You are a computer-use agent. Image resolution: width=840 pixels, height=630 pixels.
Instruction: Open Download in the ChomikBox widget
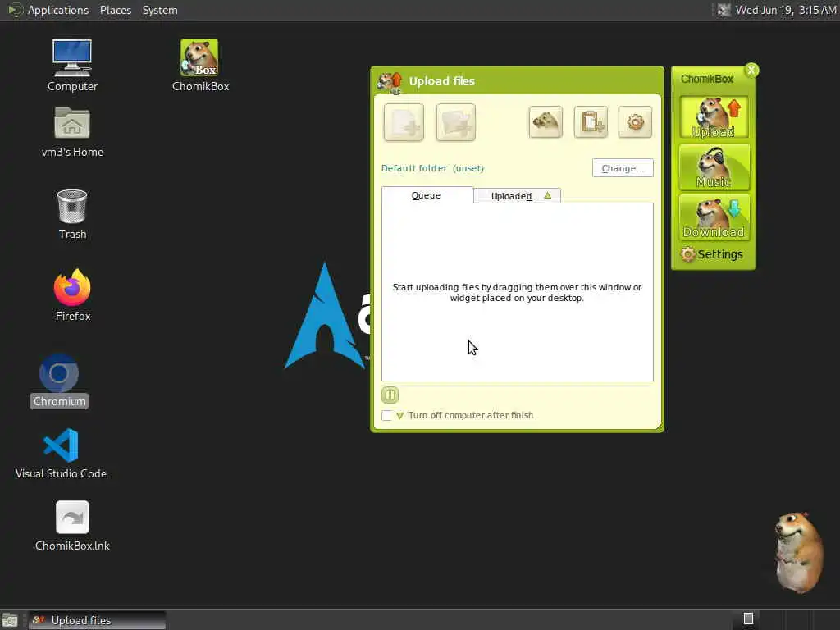[x=714, y=217]
